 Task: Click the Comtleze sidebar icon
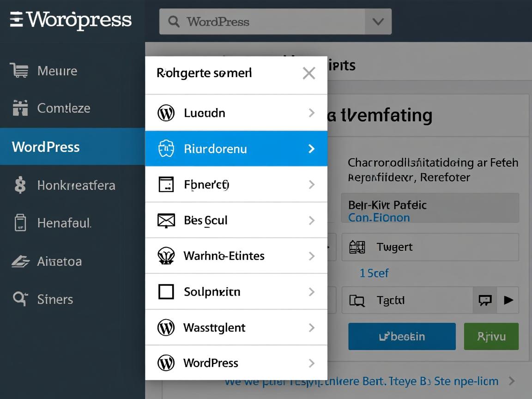tap(20, 108)
